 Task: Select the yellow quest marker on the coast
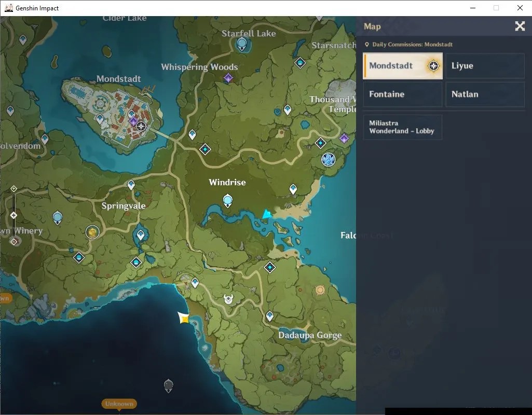tap(184, 318)
